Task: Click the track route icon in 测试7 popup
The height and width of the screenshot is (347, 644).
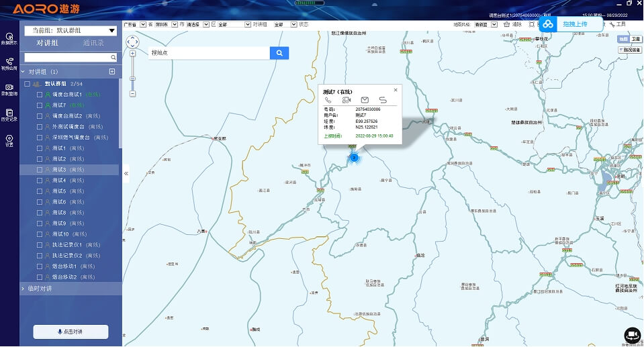Action: point(383,100)
